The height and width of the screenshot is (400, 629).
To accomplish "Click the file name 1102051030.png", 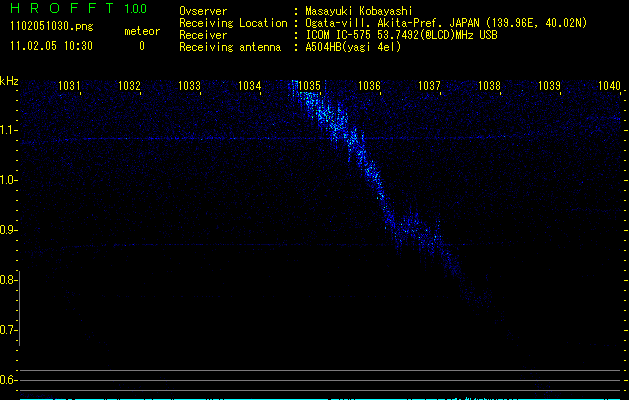I will click(x=52, y=26).
